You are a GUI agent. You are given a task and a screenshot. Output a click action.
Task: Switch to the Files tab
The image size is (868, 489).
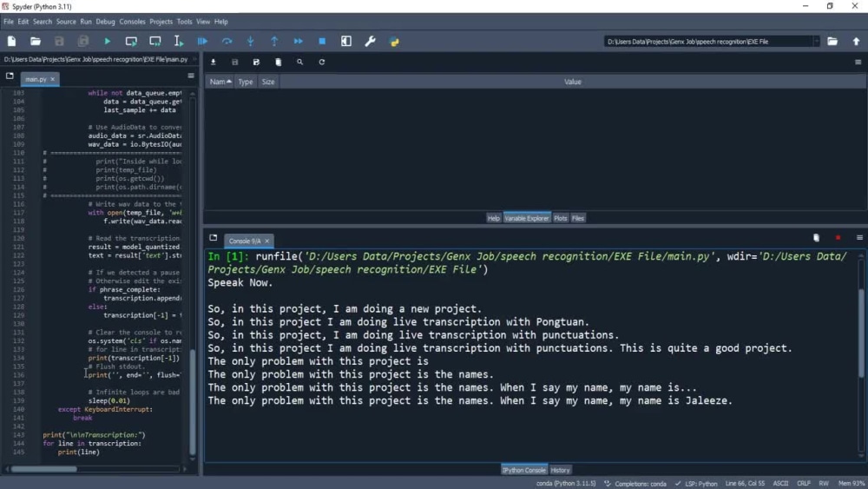[x=578, y=218]
